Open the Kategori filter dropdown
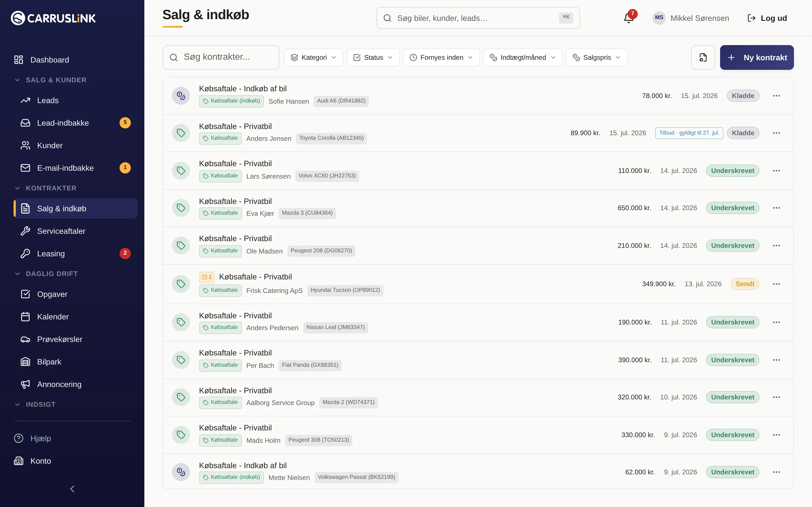 (x=314, y=57)
